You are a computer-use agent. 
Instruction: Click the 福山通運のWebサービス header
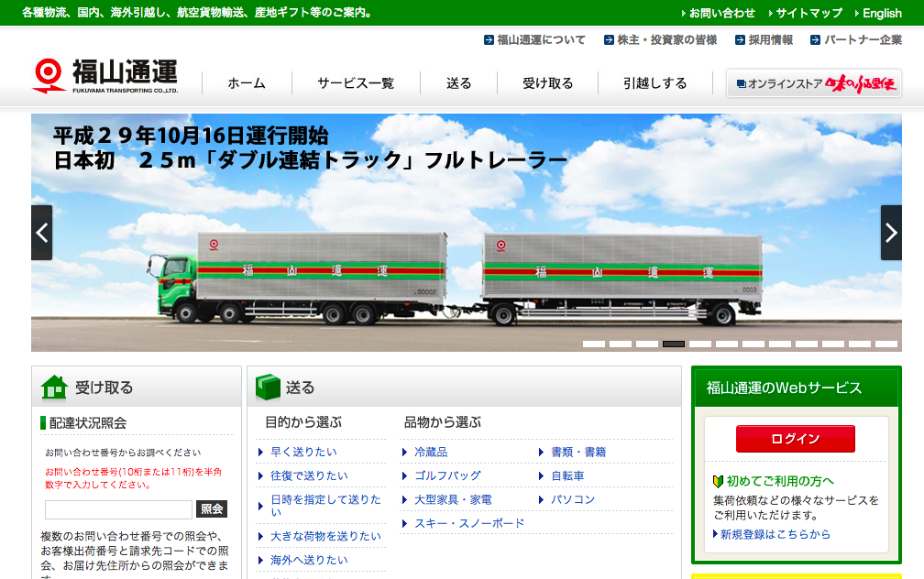coord(796,388)
